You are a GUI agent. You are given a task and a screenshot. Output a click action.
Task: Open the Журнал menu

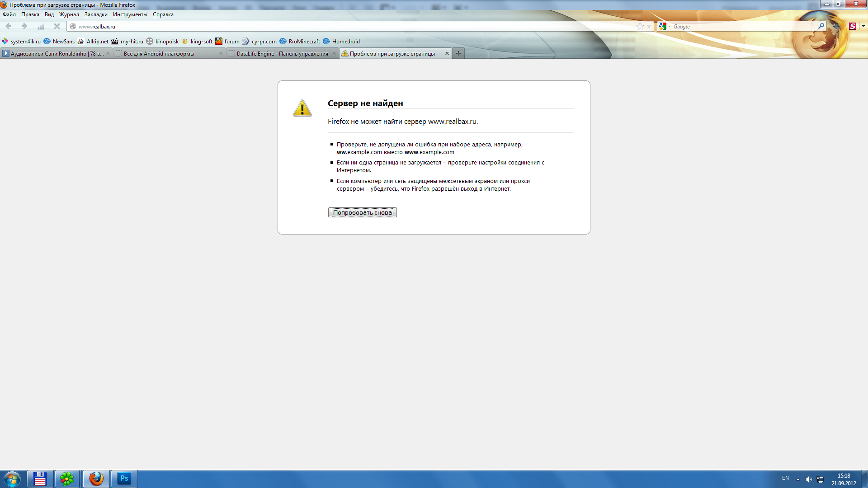(x=69, y=14)
